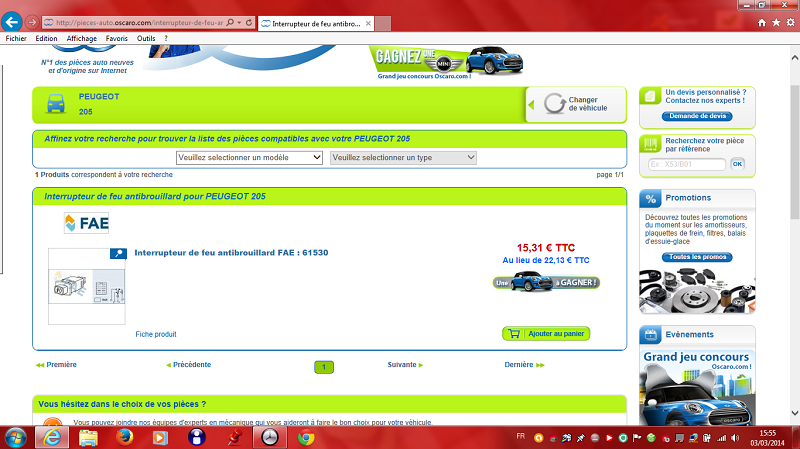Click the reference search input field

tap(687, 164)
